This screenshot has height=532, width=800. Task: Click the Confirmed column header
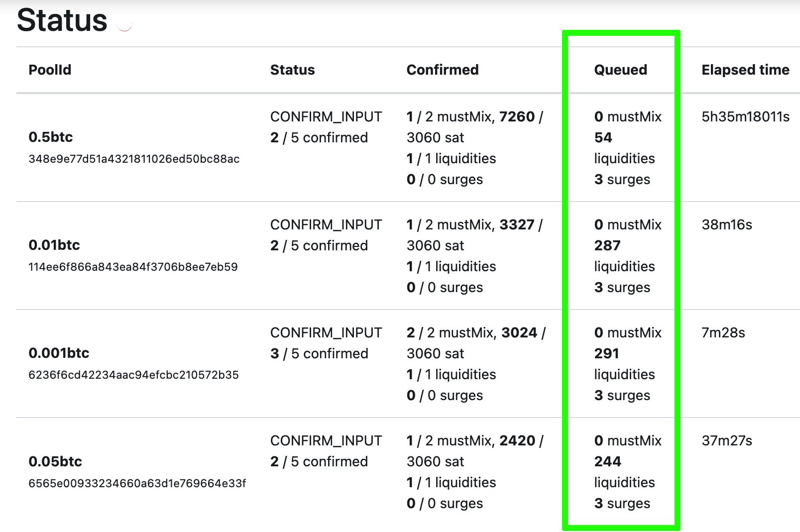(x=443, y=70)
